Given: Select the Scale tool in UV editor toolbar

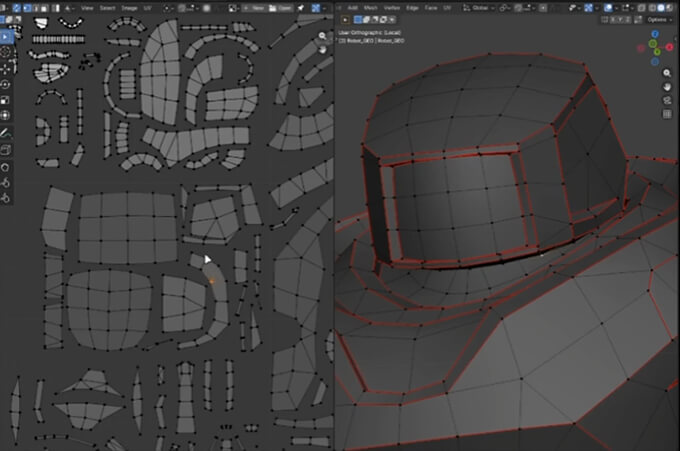Looking at the screenshot, I should (x=6, y=100).
